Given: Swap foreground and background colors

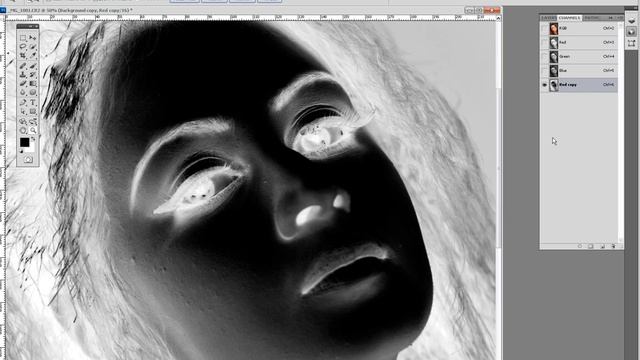Looking at the screenshot, I should (x=33, y=139).
